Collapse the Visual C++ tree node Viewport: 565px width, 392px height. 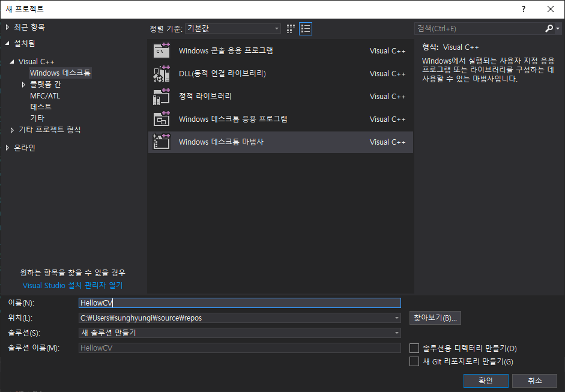click(12, 62)
